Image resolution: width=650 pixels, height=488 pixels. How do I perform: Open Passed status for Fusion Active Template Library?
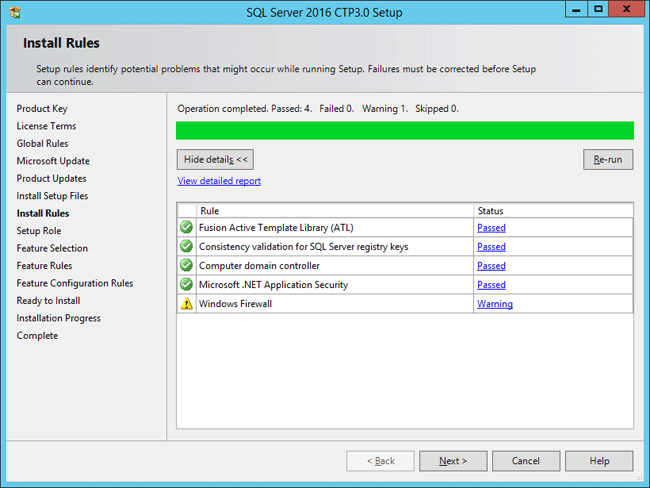(x=491, y=227)
